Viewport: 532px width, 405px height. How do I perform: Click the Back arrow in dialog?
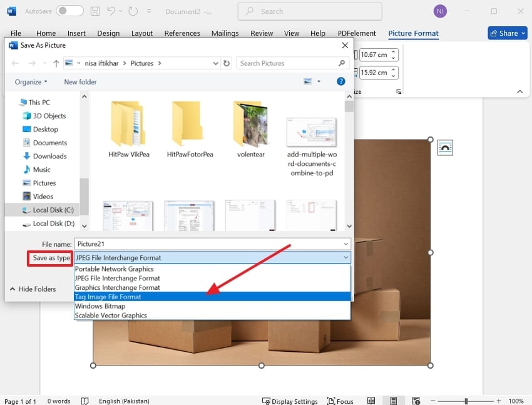tap(15, 63)
